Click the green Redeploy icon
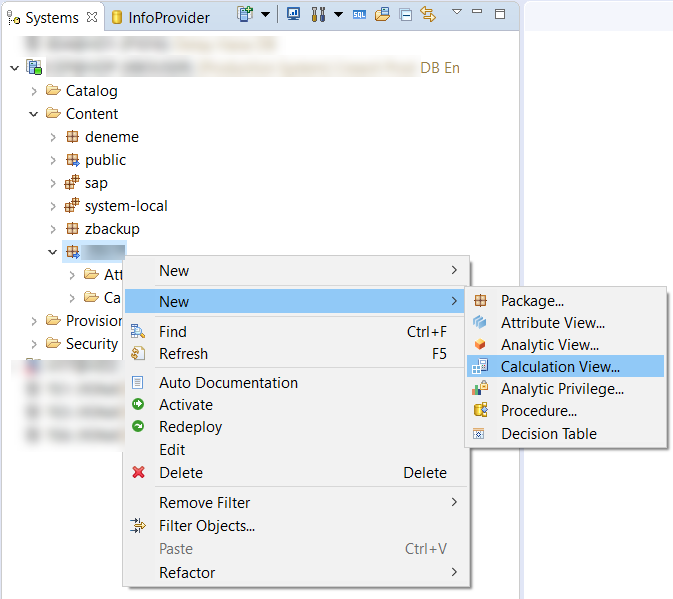Image resolution: width=673 pixels, height=599 pixels. click(138, 427)
